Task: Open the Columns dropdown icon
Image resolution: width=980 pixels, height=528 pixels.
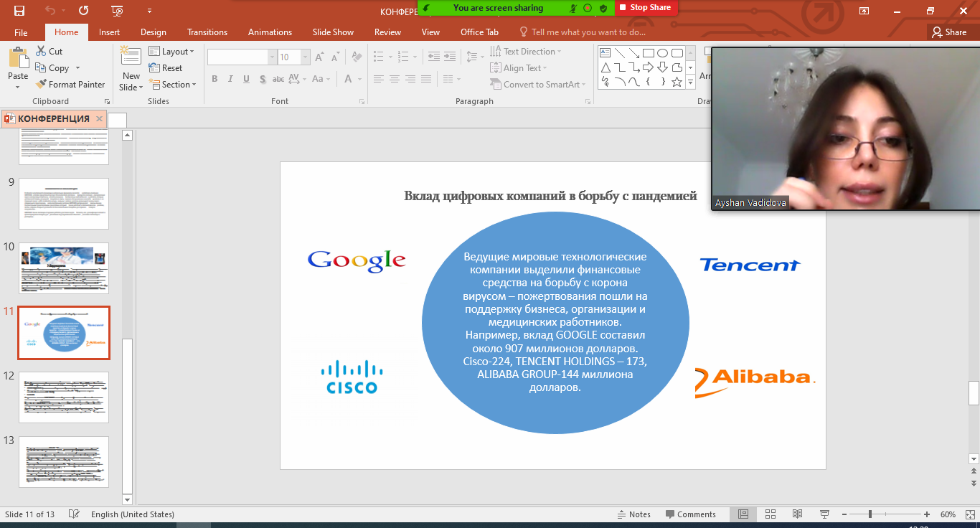Action: pyautogui.click(x=452, y=79)
